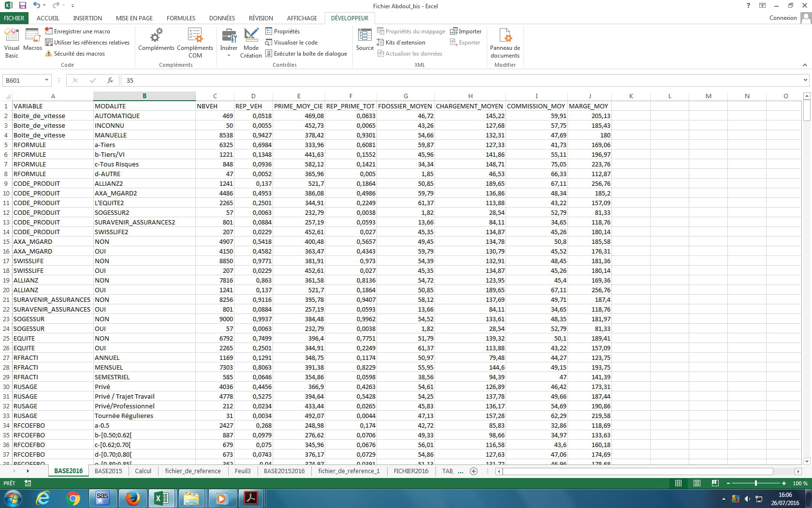The image size is (812, 508).
Task: Select column B header
Action: click(145, 96)
